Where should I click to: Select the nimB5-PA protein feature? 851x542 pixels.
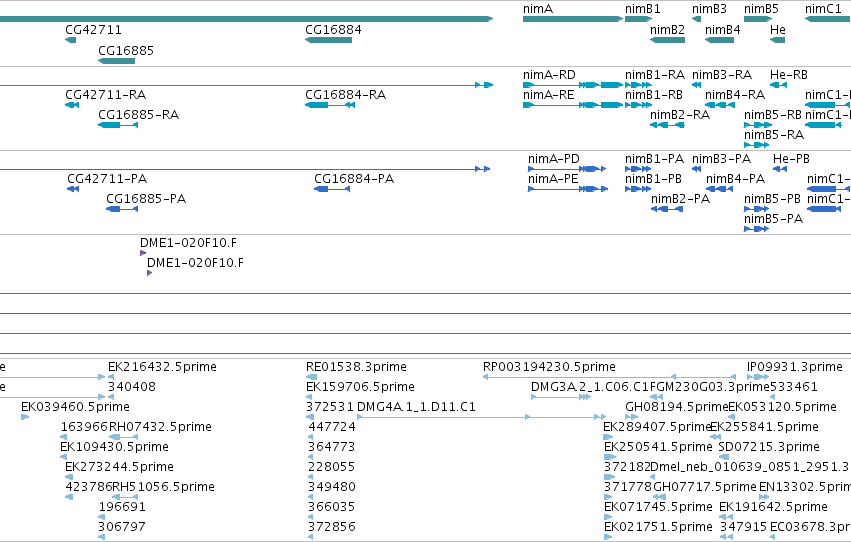(757, 229)
